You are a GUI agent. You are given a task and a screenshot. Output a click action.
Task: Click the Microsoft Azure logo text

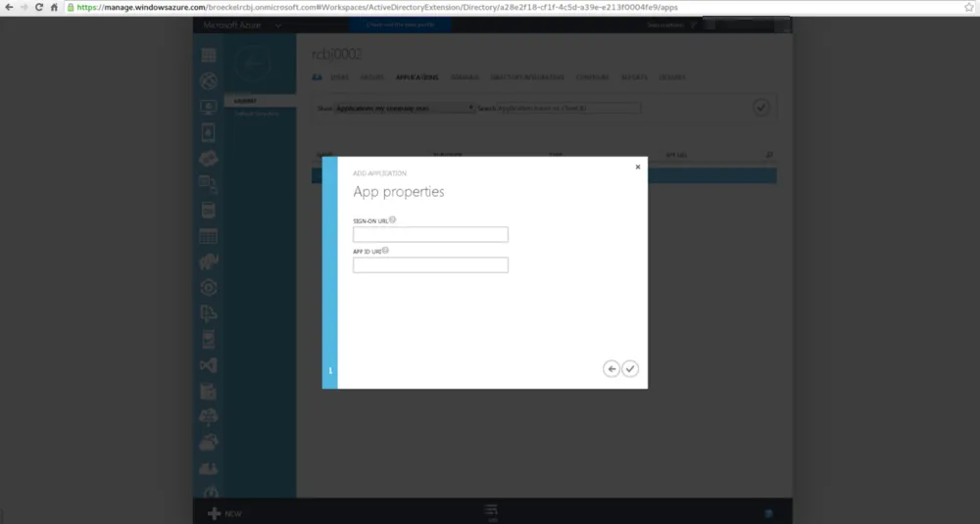[x=232, y=25]
